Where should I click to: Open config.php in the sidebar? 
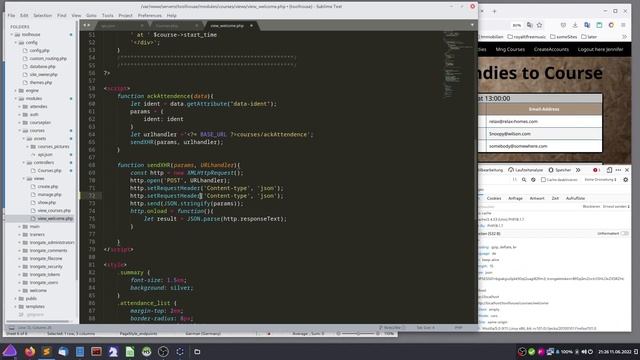click(x=39, y=51)
